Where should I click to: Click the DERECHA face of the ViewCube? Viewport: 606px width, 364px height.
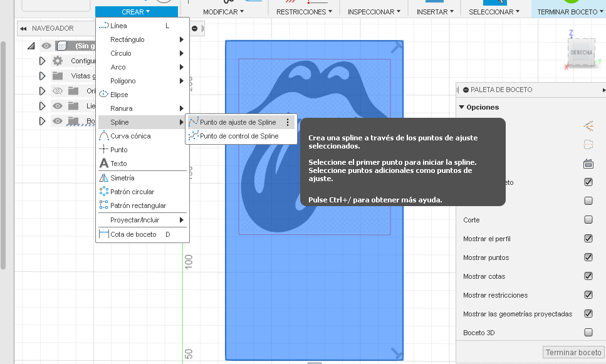click(x=581, y=53)
